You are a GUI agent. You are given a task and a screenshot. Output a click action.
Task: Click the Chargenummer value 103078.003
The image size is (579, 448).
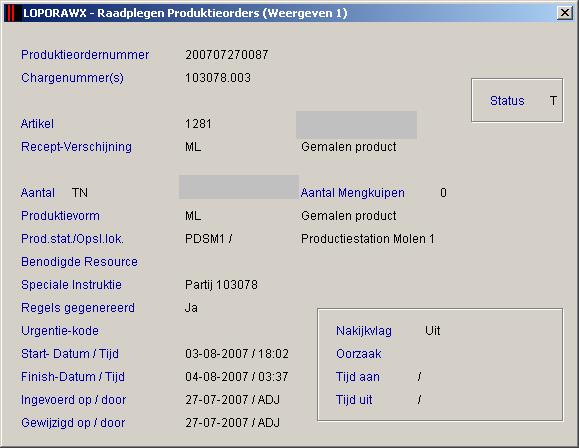(218, 78)
